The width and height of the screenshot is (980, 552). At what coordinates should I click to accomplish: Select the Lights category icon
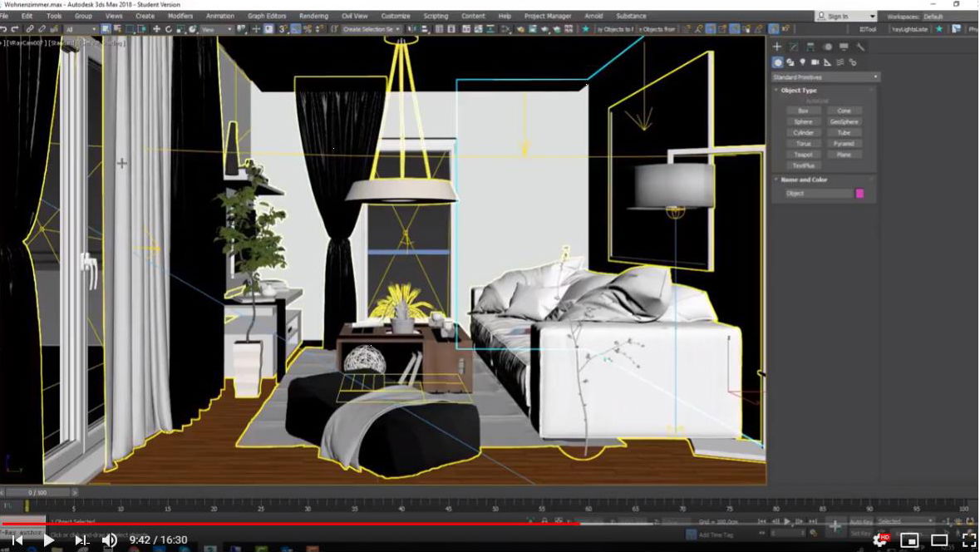tap(802, 62)
